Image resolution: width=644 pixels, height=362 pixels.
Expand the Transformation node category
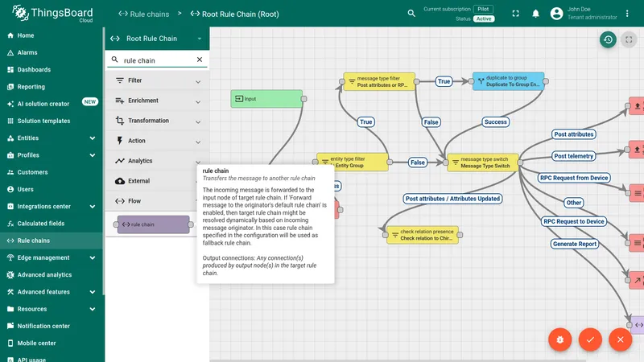click(157, 121)
